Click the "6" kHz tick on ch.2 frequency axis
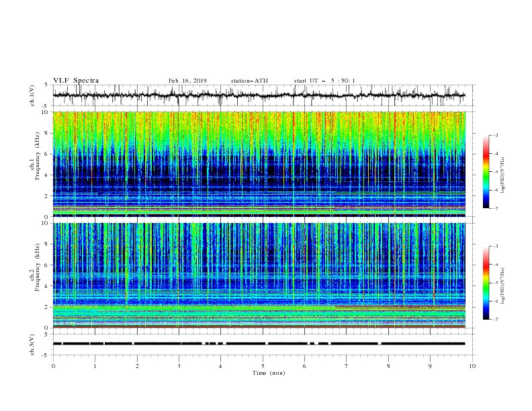Image resolution: width=532 pixels, height=411 pixels. 46,265
